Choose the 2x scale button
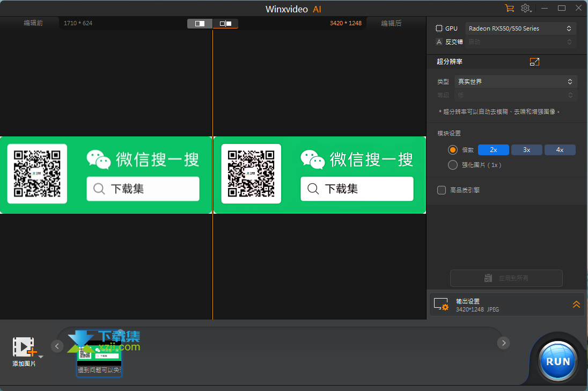The height and width of the screenshot is (391, 588). 494,150
